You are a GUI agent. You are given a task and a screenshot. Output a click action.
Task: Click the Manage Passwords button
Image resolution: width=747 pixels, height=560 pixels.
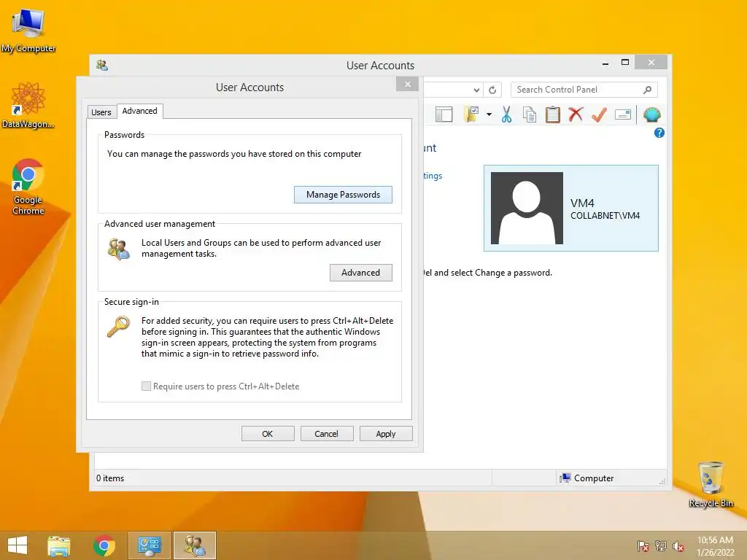[343, 194]
